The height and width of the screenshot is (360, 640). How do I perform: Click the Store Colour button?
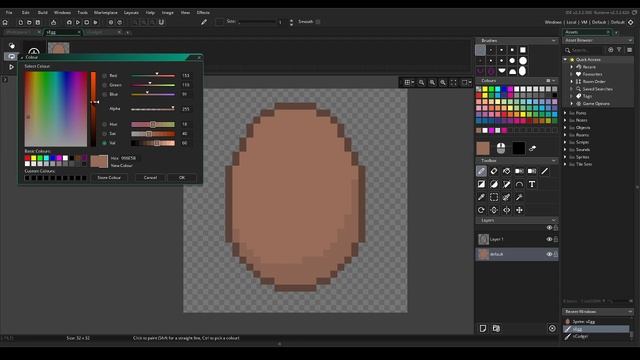(x=109, y=178)
